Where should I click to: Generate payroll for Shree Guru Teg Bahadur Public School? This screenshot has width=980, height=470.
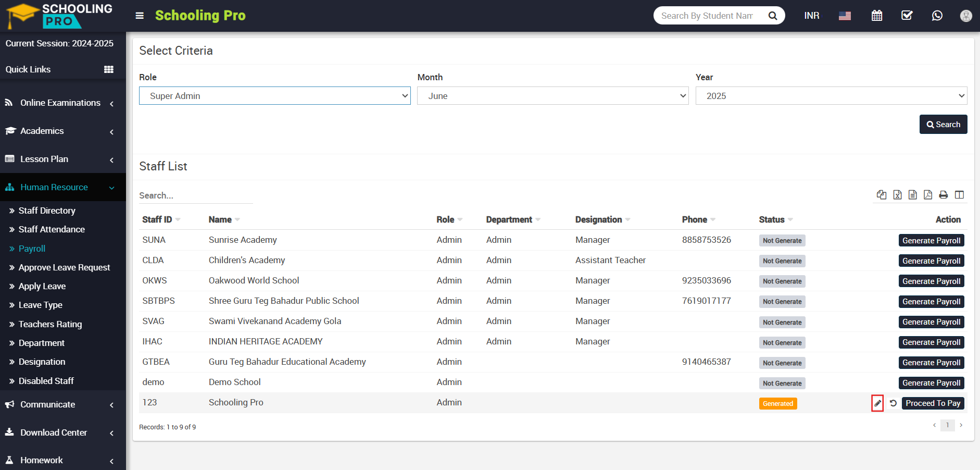931,301
